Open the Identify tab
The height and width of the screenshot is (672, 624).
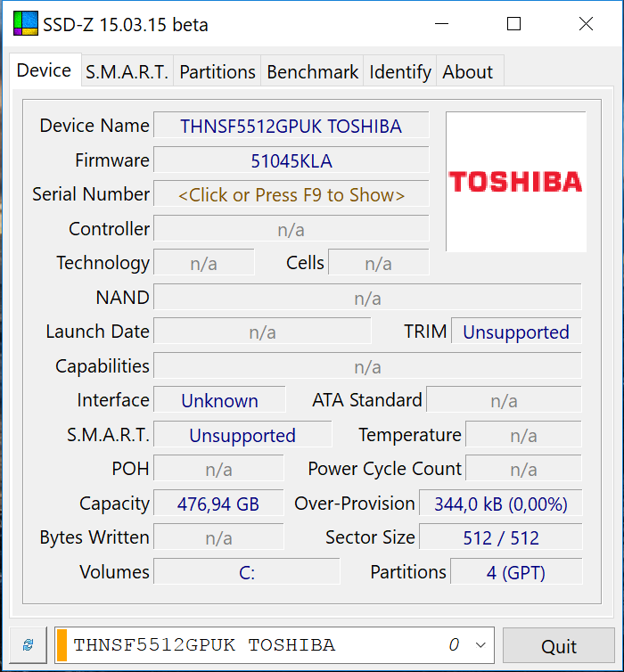point(400,71)
